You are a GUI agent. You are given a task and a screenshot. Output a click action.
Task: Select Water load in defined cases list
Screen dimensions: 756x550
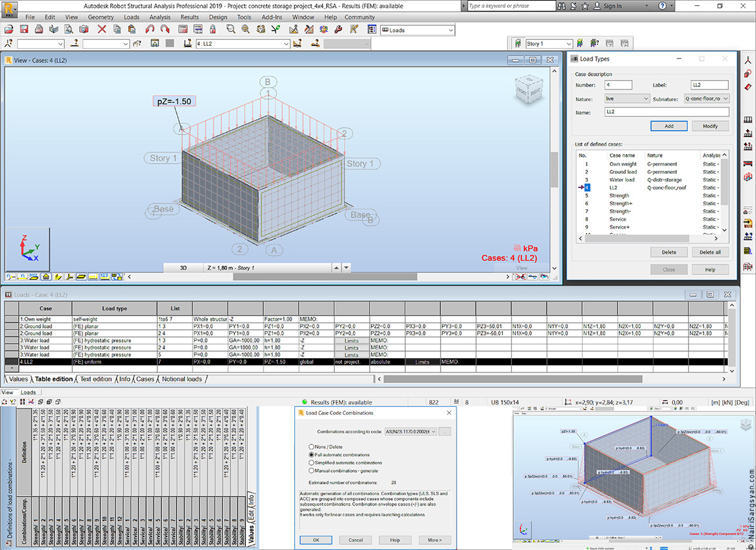(622, 180)
